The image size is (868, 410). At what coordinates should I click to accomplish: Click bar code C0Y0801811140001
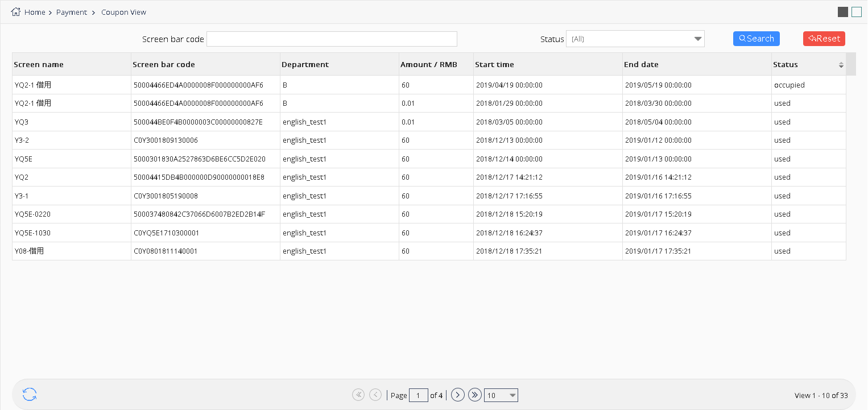pos(166,251)
